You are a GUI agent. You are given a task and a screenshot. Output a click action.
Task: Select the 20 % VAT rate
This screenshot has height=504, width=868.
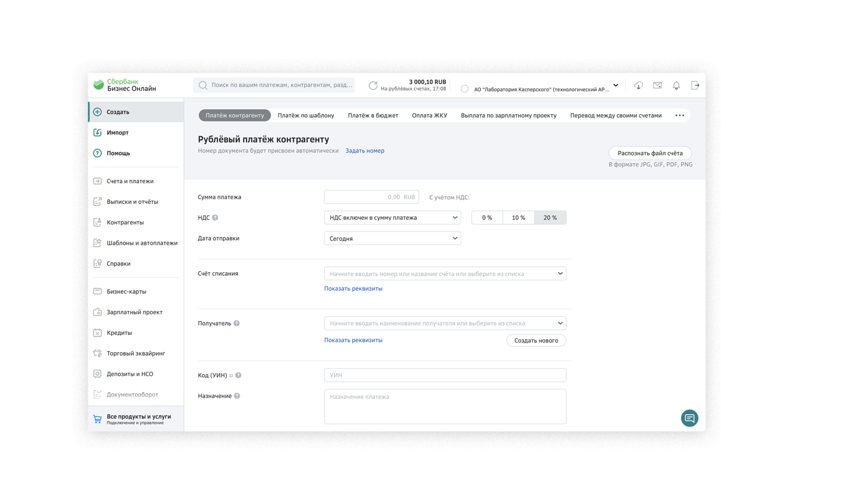[550, 218]
